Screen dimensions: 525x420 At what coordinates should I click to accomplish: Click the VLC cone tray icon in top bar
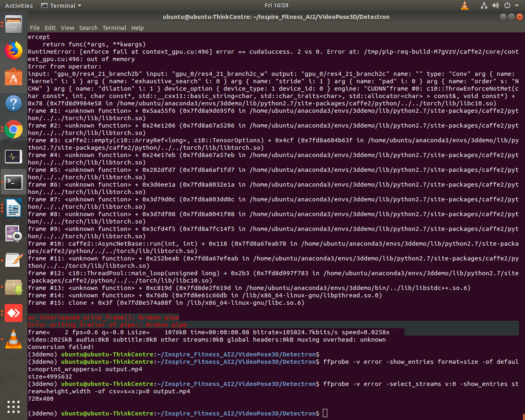click(465, 5)
